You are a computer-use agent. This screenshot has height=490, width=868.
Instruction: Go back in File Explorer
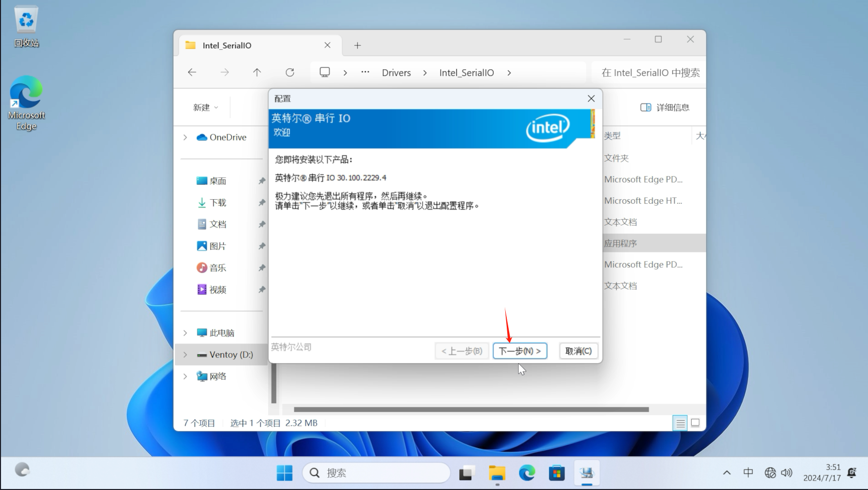pyautogui.click(x=192, y=72)
